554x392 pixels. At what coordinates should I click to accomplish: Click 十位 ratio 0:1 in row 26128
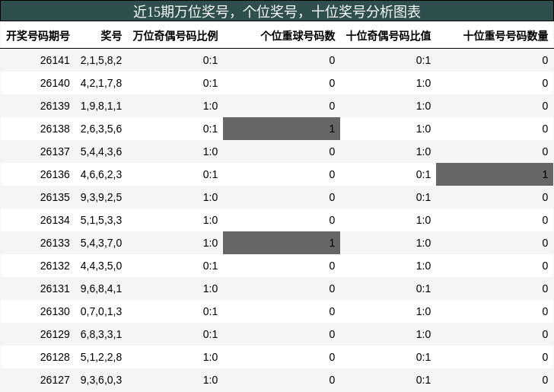point(423,357)
